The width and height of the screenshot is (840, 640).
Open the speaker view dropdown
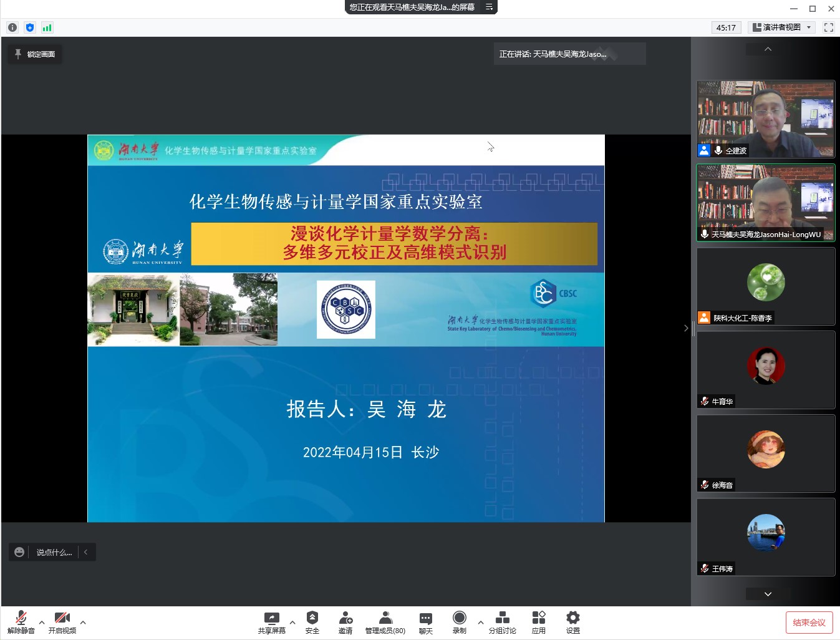[782, 27]
